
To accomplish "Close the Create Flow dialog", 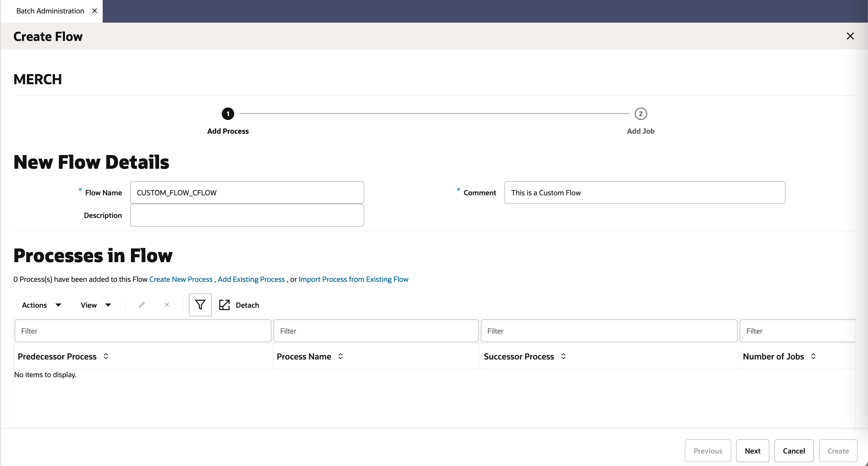I will (x=850, y=36).
